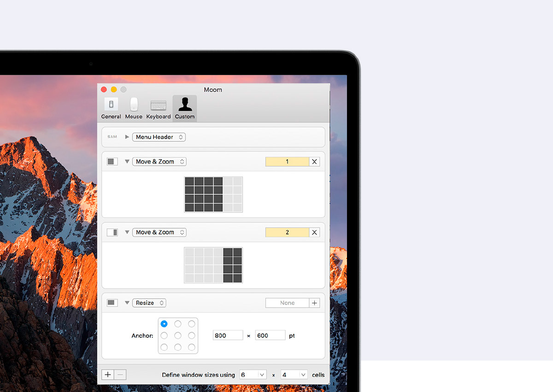Add a shortcut with the plus beside None

315,303
